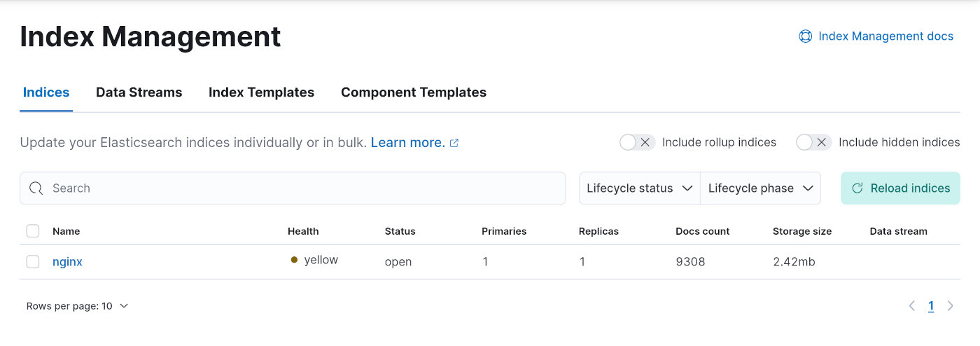Enable Include hidden indices switch
This screenshot has width=980, height=346.
[813, 142]
